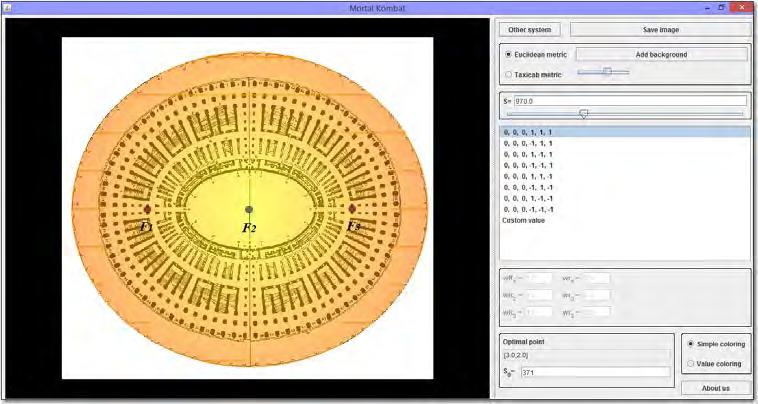This screenshot has height=404, width=758.
Task: Select list row "0, 0, 0, -1, 1, 1"
Action: point(625,144)
